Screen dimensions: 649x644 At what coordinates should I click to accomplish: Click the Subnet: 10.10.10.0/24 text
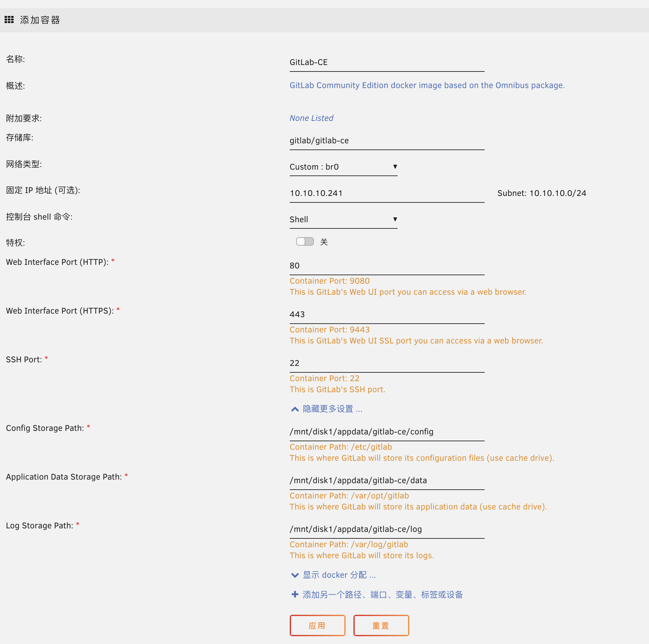tap(541, 193)
